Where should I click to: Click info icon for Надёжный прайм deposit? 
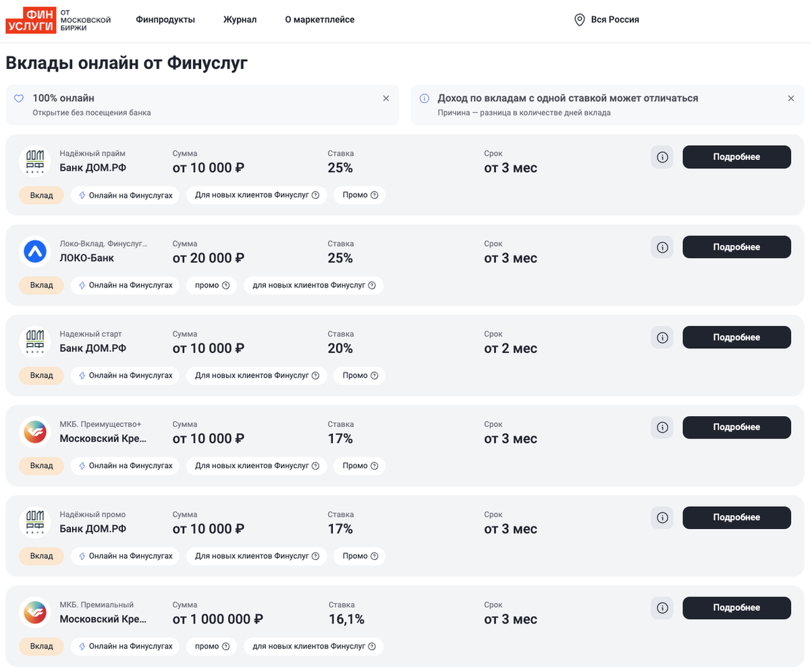click(x=662, y=157)
